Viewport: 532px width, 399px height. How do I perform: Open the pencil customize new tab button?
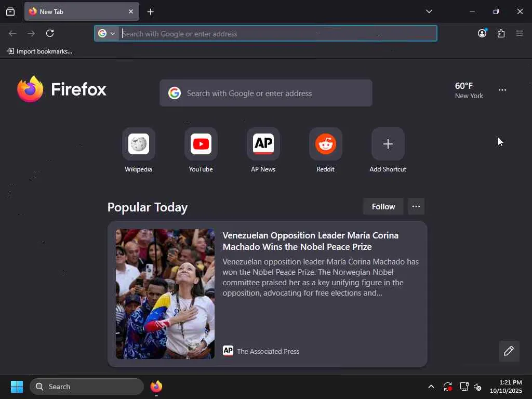[509, 351]
